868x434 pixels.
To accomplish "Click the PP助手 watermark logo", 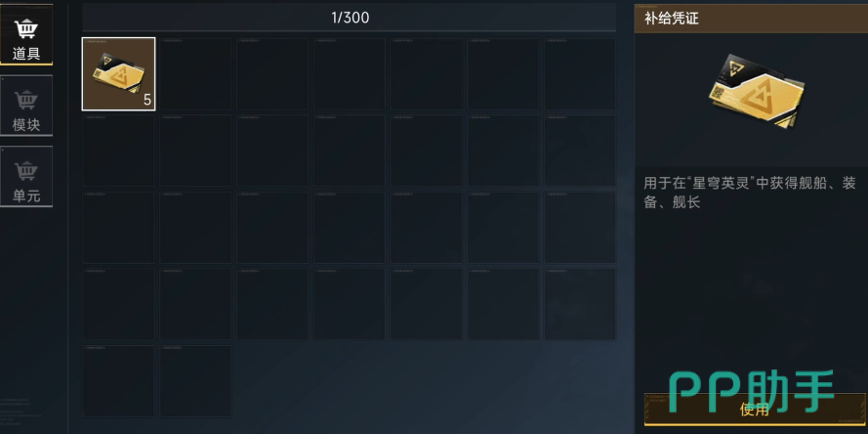I will [x=751, y=391].
